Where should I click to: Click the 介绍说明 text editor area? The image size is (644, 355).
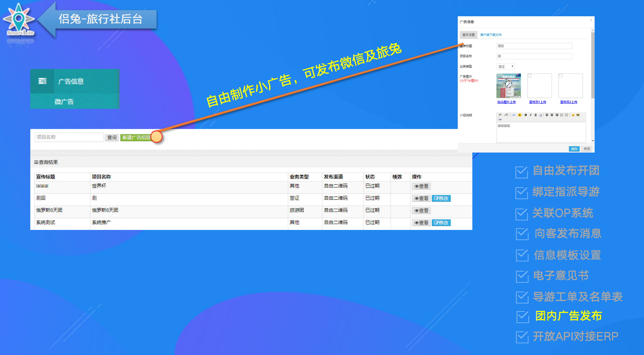(541, 132)
